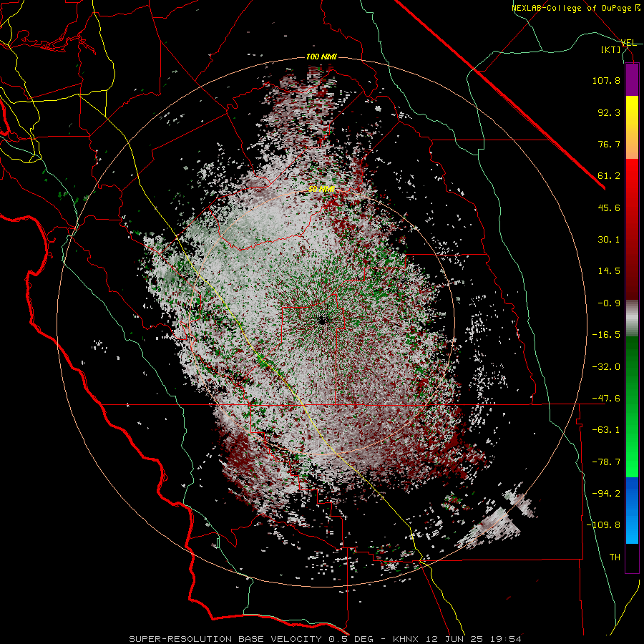Click the -16.5 velocity scale value
This screenshot has height=644, width=644.
(x=606, y=335)
